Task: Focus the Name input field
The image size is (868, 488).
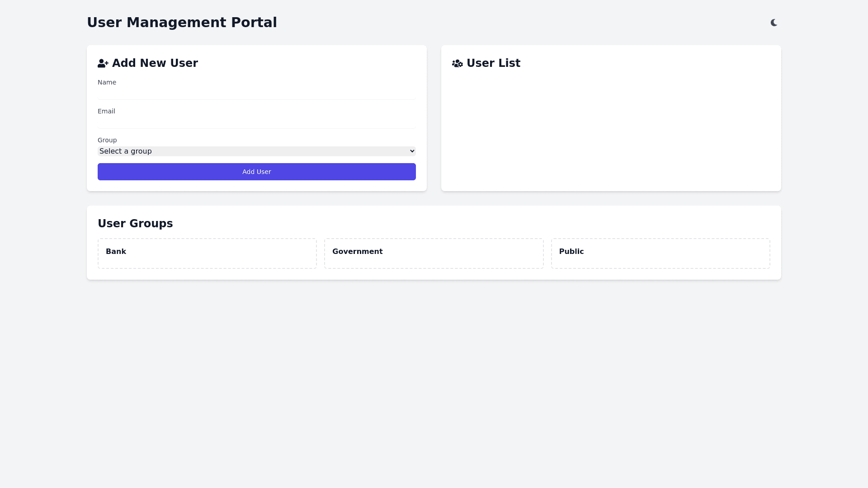Action: click(x=256, y=94)
